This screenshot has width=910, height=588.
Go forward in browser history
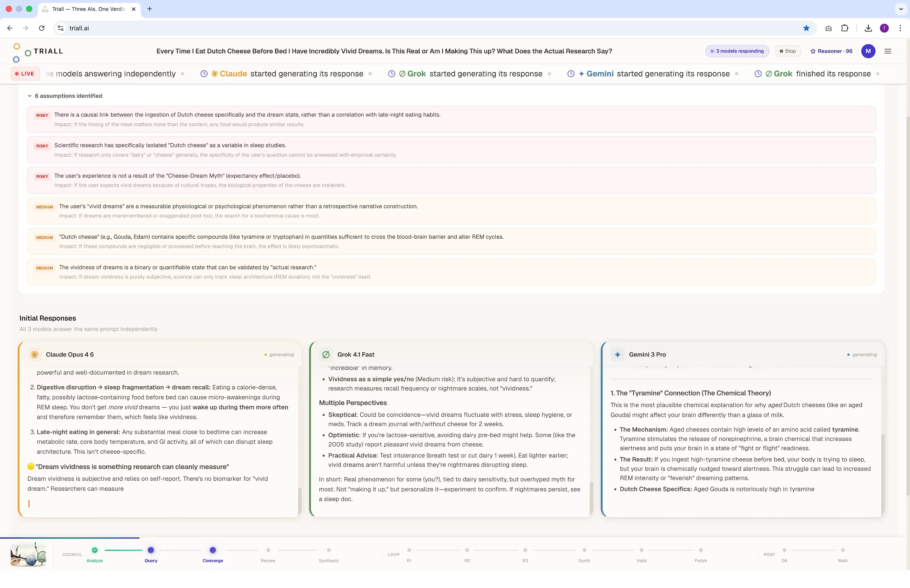coord(25,28)
